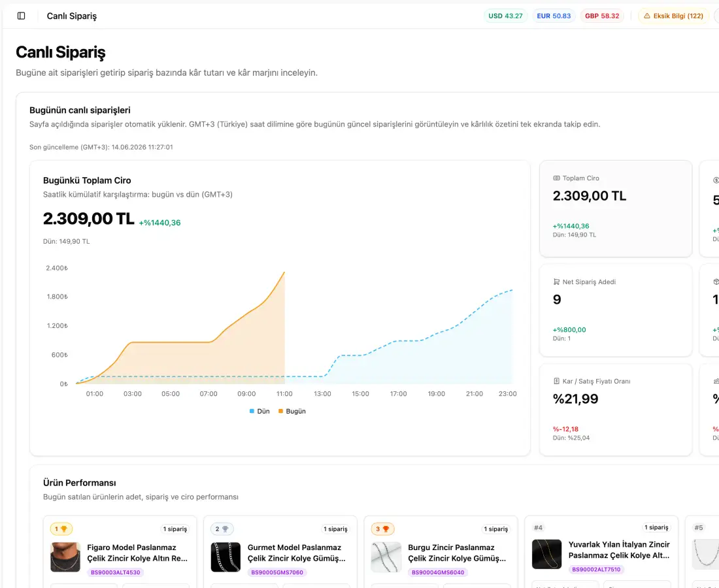719x588 pixels.
Task: Click the gold trophy icon for rank 1
Action: pos(64,529)
